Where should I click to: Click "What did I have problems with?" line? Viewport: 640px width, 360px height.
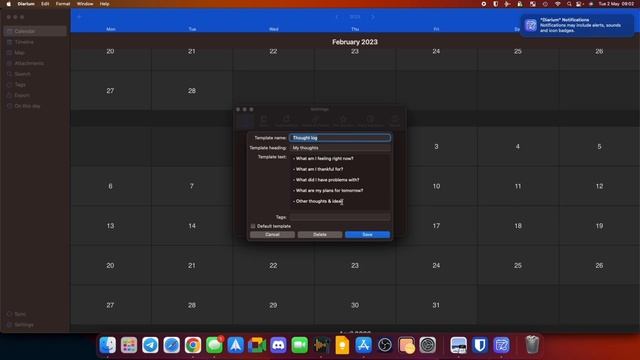pos(326,180)
